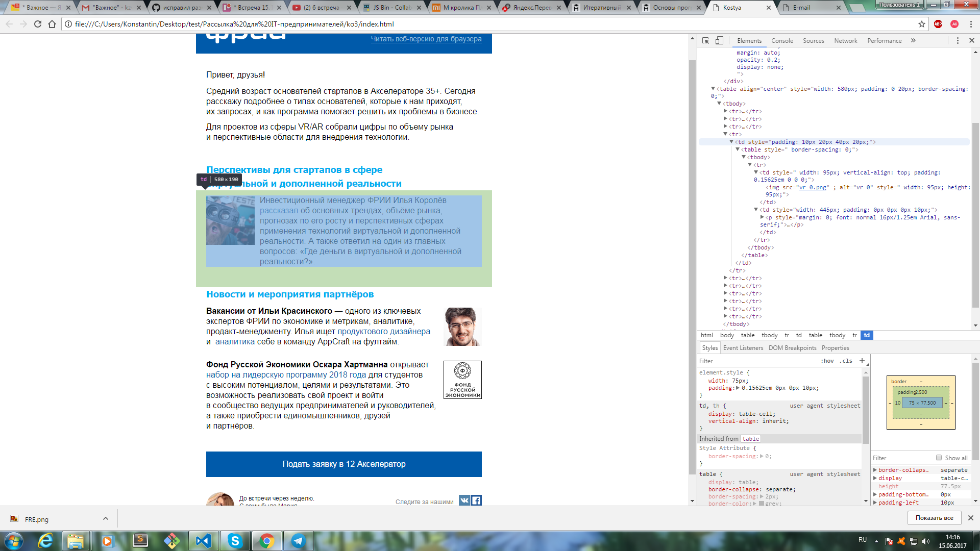Focus the browser address bar
The image size is (980, 551).
pyautogui.click(x=490, y=24)
